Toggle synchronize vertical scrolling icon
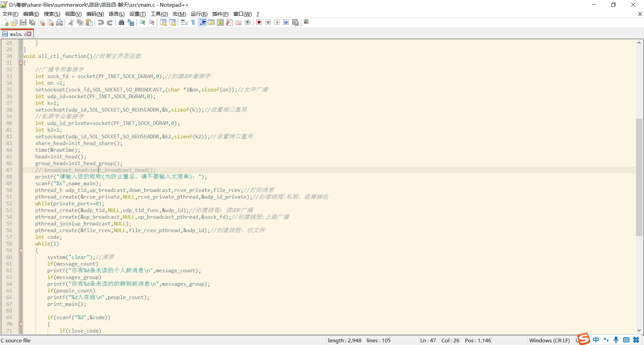This screenshot has height=345, width=644. click(163, 22)
